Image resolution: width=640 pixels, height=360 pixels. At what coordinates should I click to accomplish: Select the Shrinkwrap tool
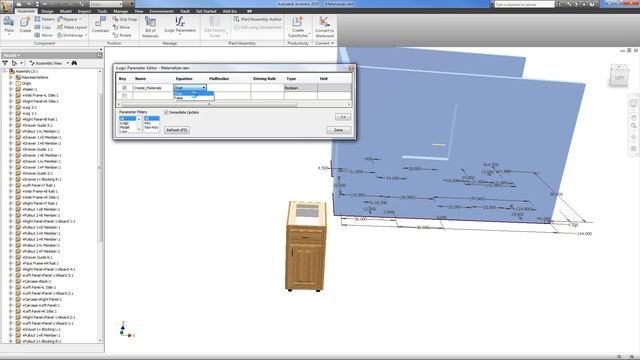tap(70, 35)
